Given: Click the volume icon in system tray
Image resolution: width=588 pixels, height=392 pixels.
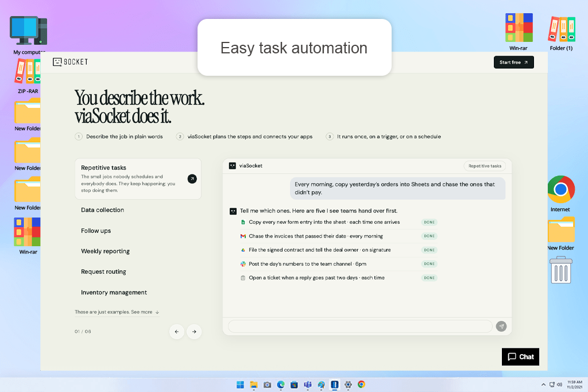Looking at the screenshot, I should click(x=559, y=385).
